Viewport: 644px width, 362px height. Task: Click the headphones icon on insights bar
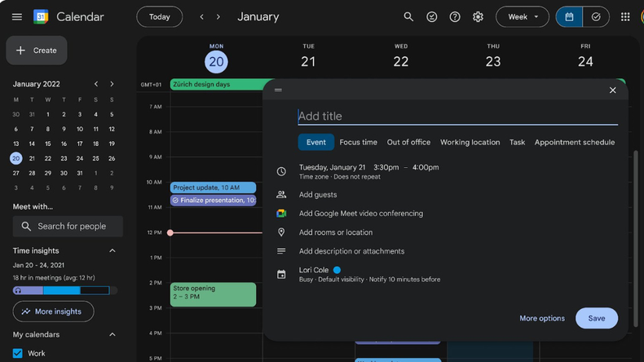tap(17, 290)
